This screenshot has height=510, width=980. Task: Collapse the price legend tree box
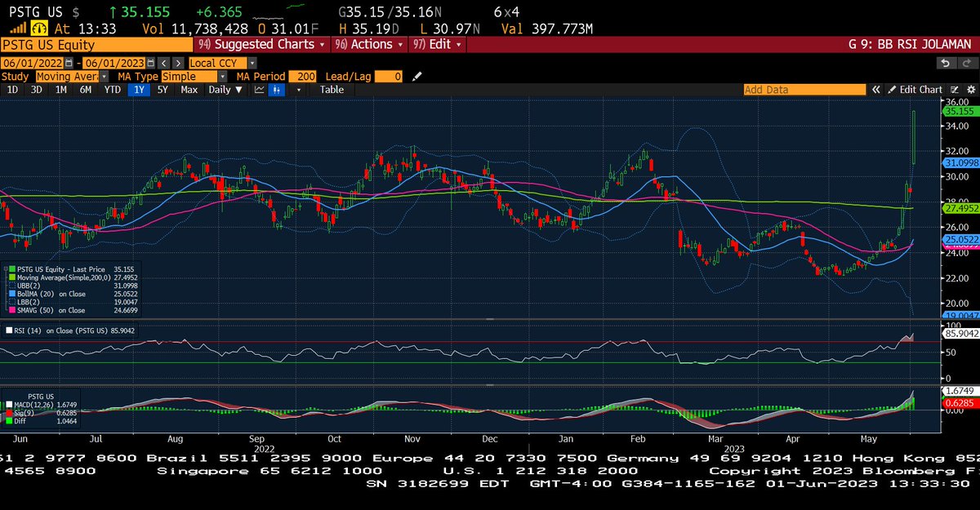(x=6, y=267)
